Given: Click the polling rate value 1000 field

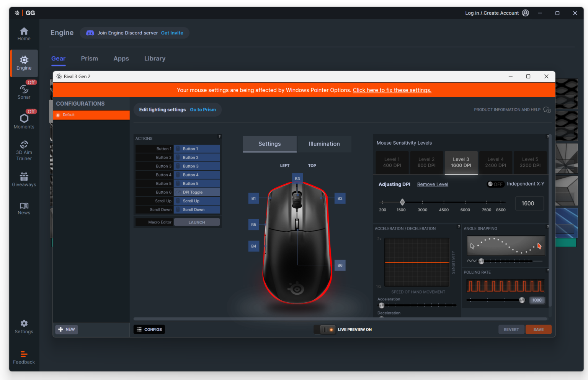Looking at the screenshot, I should click(x=537, y=300).
